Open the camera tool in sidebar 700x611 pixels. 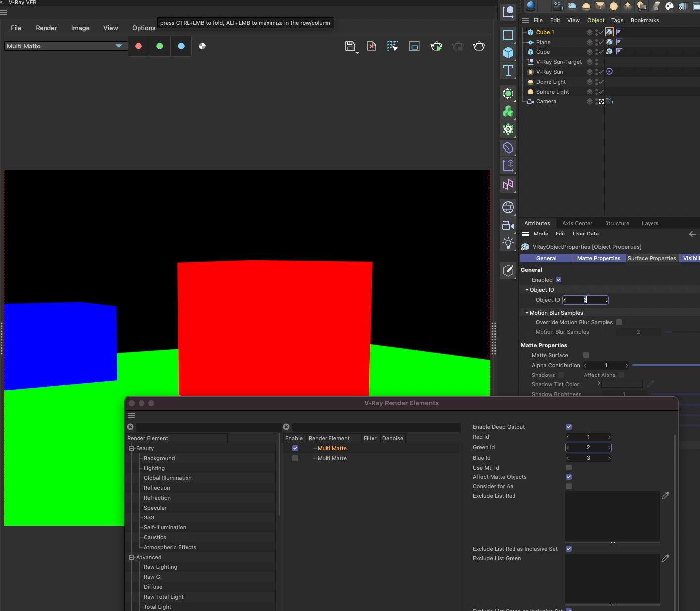click(508, 226)
